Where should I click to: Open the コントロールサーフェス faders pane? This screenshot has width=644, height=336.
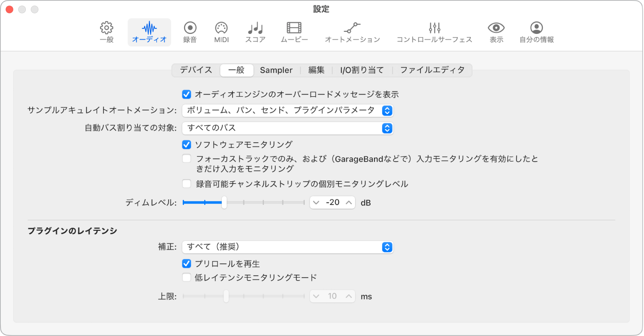[x=434, y=33]
